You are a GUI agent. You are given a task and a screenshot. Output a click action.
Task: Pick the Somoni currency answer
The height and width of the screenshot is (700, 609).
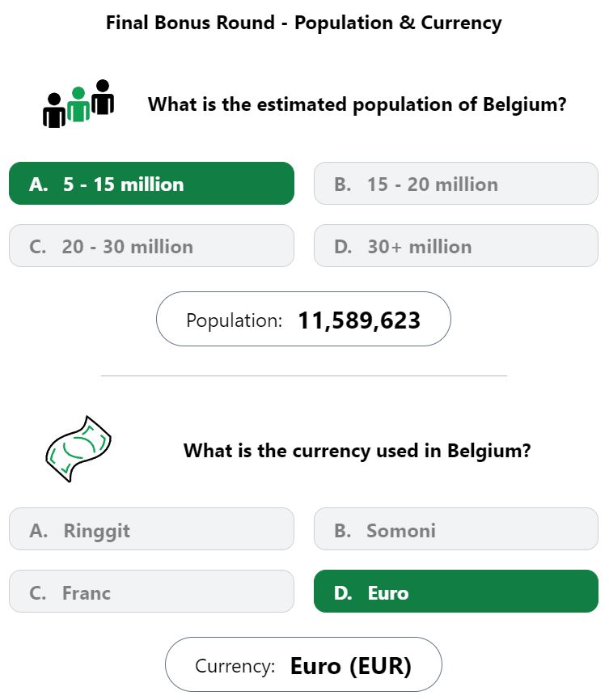click(456, 529)
